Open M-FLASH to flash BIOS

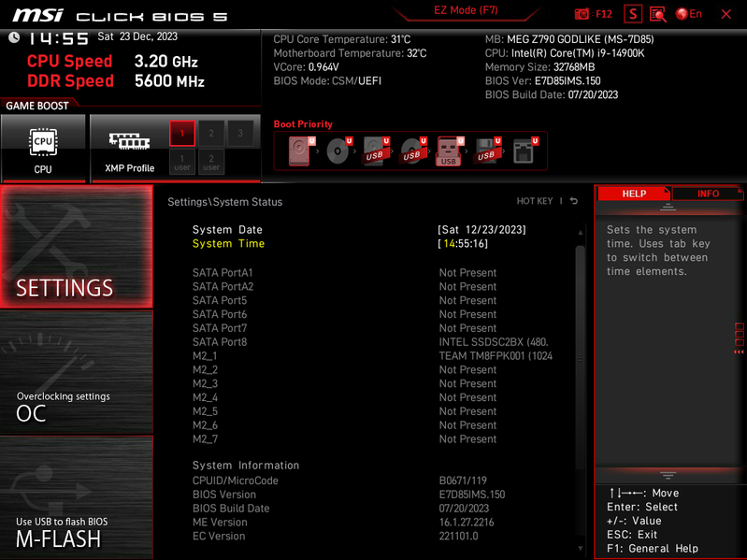click(x=77, y=497)
